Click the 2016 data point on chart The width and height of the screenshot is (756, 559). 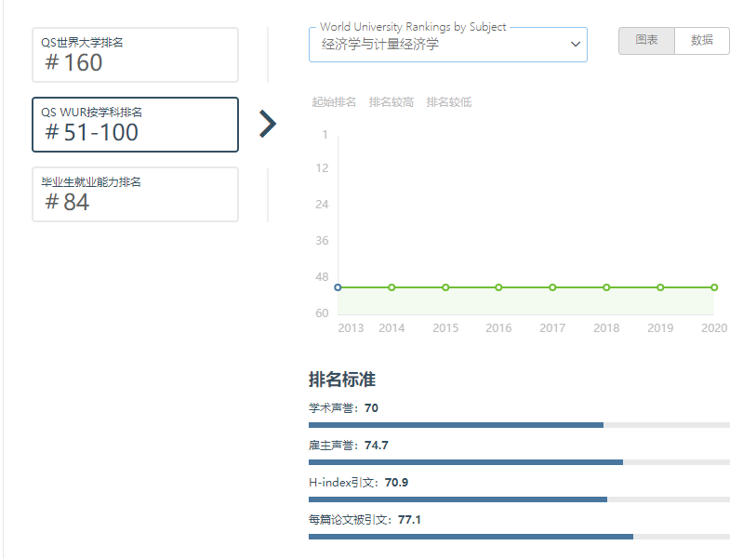498,287
